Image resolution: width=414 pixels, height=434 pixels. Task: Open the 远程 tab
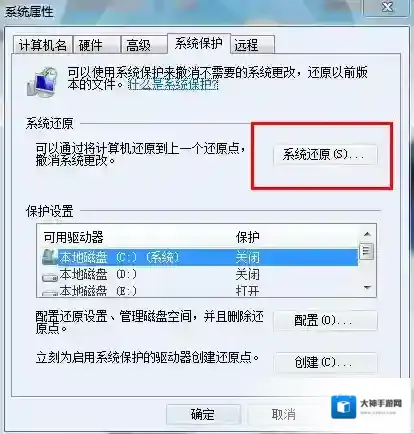point(252,45)
